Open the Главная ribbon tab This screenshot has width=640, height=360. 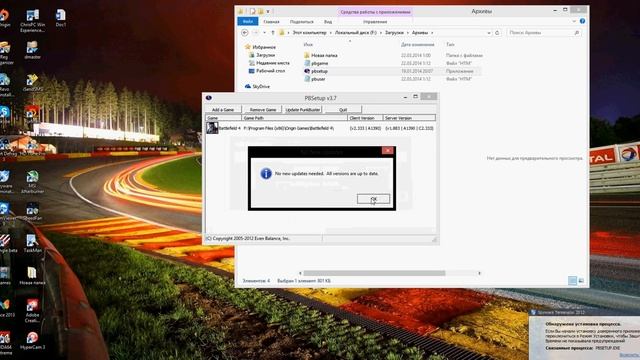coord(271,22)
